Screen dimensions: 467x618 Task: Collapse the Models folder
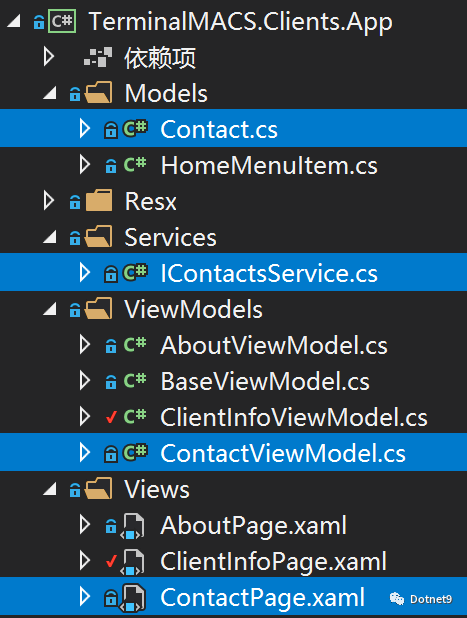tap(50, 93)
